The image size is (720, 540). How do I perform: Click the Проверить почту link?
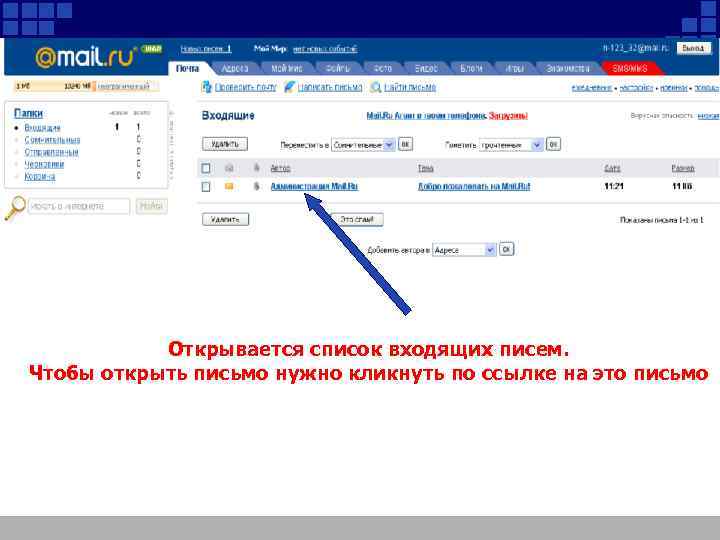[245, 87]
